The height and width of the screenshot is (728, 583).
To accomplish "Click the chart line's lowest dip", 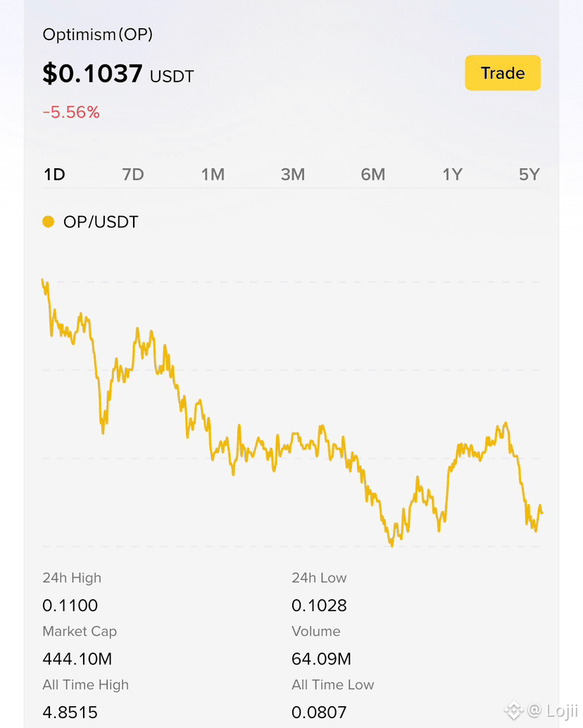I will tap(391, 544).
